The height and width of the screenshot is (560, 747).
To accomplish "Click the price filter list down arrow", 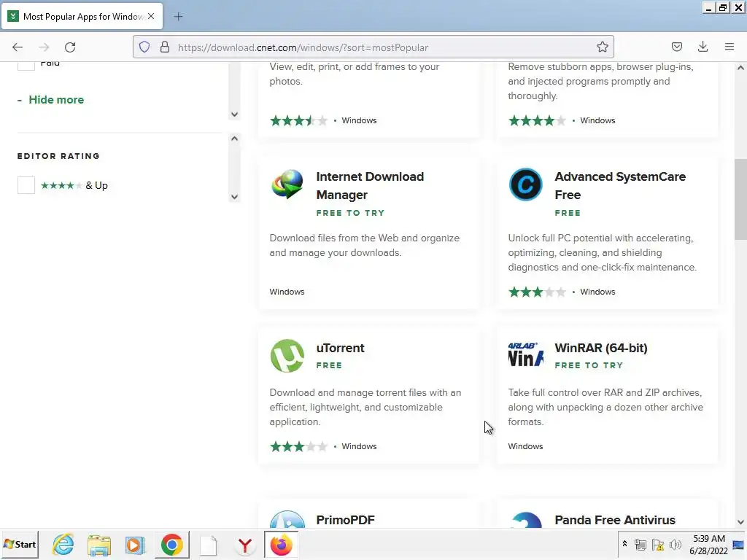I will coord(234,114).
